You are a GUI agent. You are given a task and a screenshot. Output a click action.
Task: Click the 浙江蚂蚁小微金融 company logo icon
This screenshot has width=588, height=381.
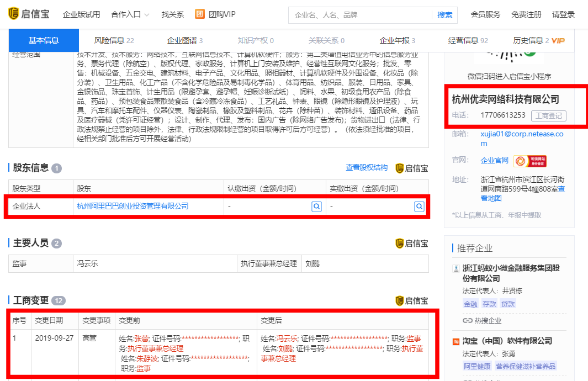tap(456, 268)
